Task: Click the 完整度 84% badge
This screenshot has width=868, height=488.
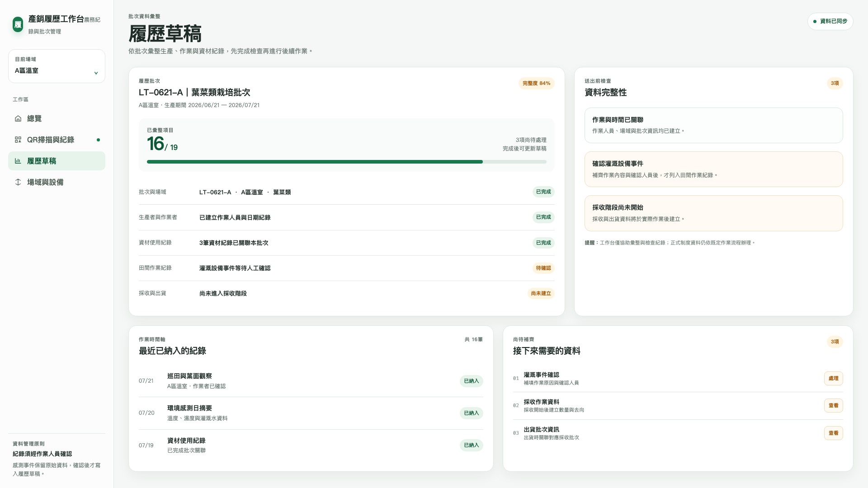Action: click(x=536, y=83)
